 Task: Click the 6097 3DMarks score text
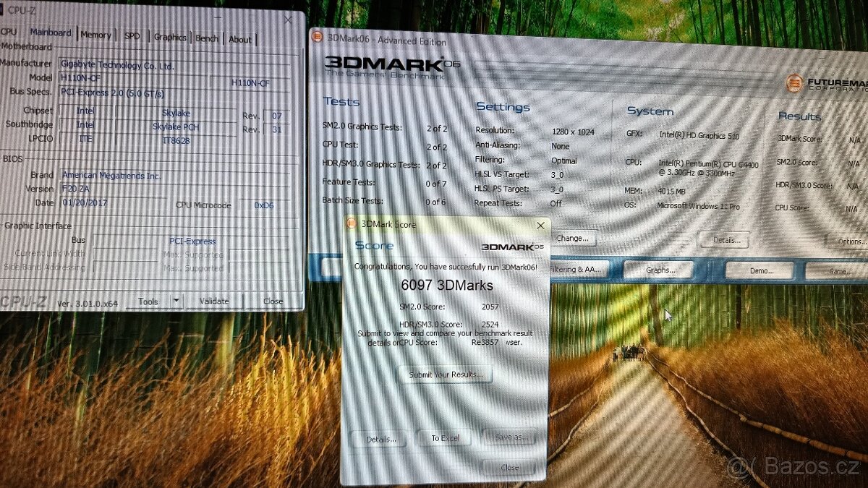[x=446, y=286]
